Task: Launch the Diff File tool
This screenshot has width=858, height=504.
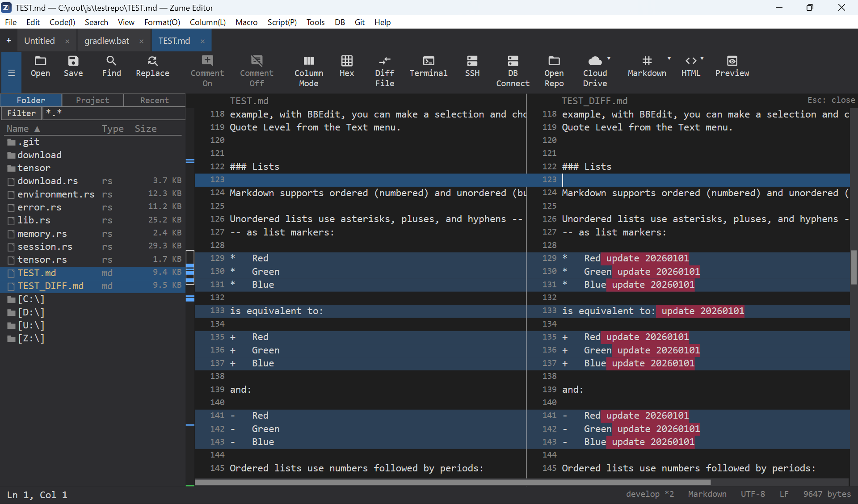Action: pyautogui.click(x=385, y=71)
